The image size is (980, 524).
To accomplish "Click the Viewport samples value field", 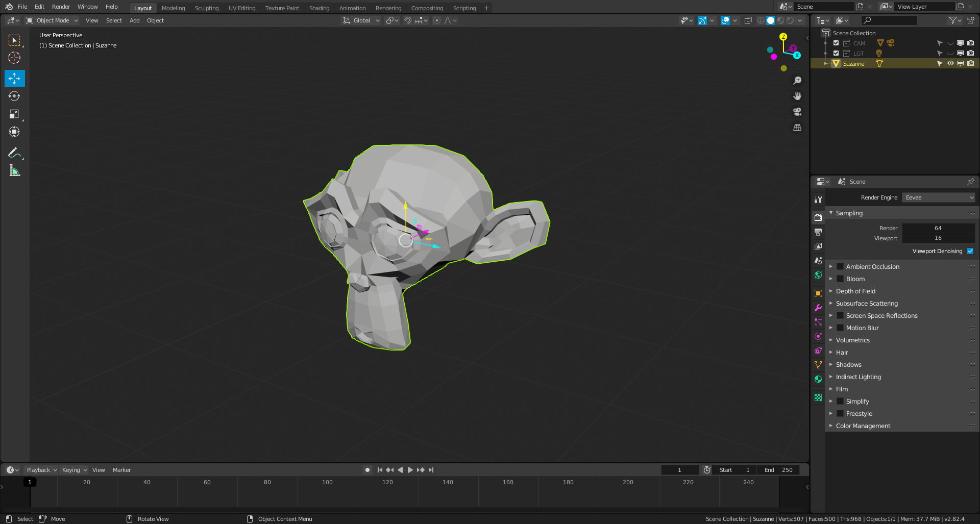I will tap(938, 238).
